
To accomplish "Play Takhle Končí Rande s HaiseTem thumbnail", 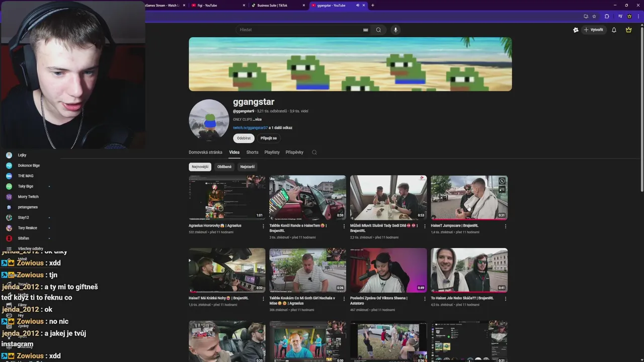I will 307,198.
